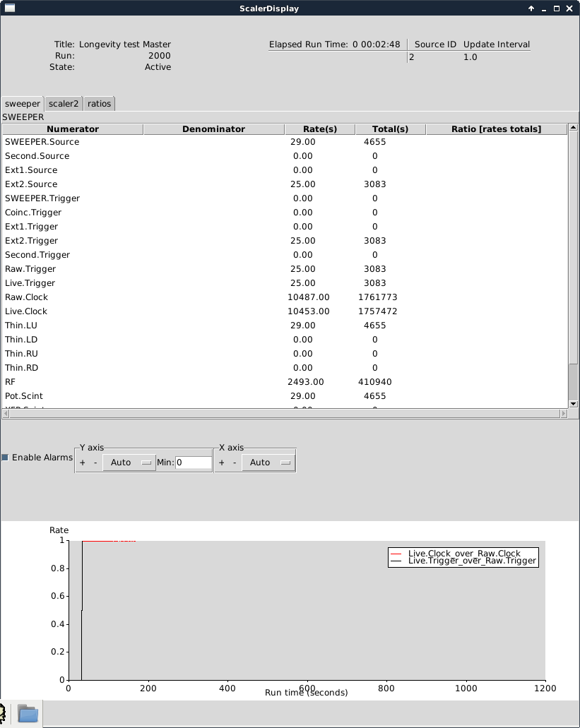Click the Source ID value 2
The height and width of the screenshot is (728, 580).
point(412,57)
